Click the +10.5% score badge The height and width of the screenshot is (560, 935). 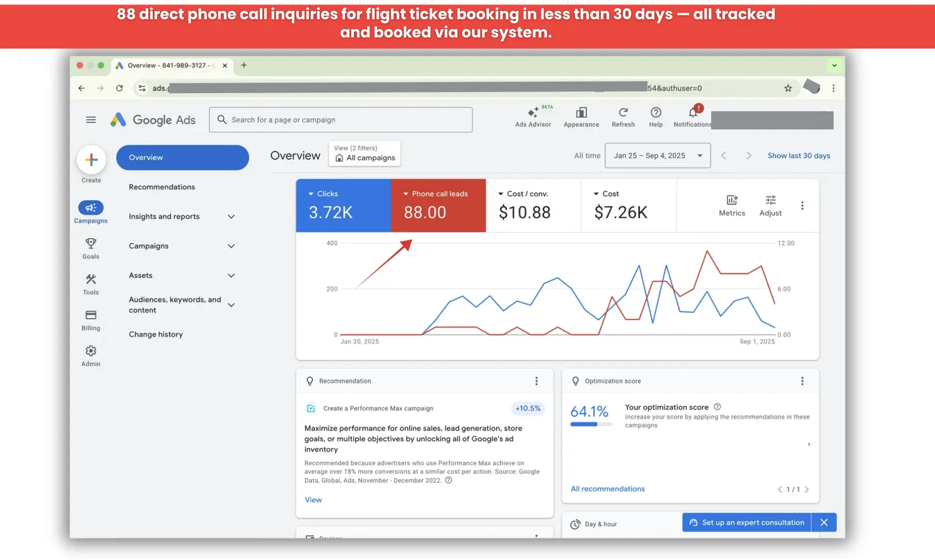(x=528, y=408)
